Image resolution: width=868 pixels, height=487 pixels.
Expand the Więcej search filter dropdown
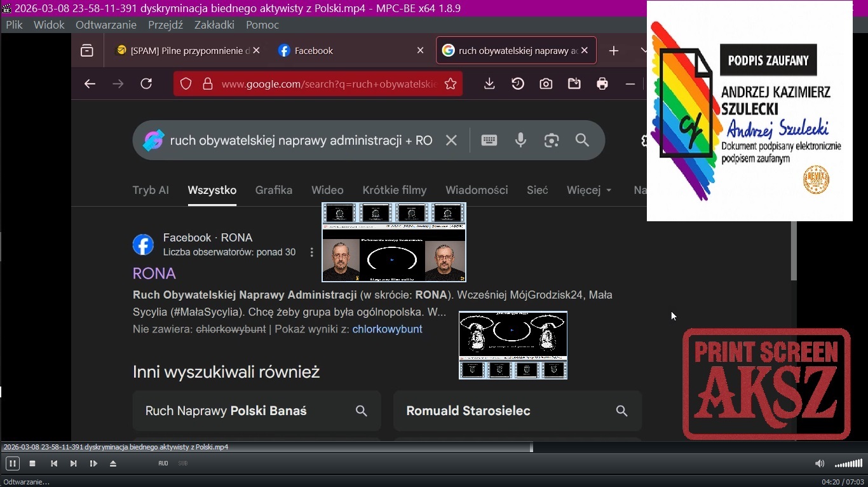click(589, 190)
